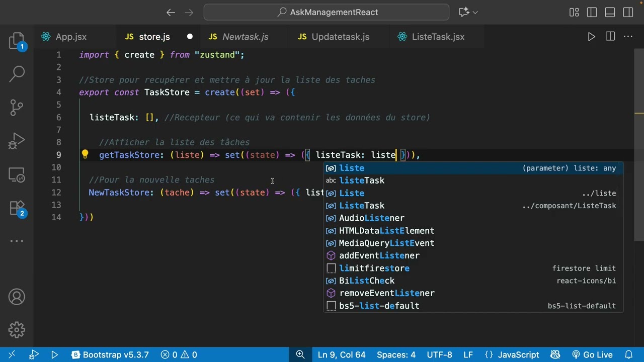Viewport: 644px width, 362px height.
Task: Click the status bar run triangle icon
Action: 54,354
